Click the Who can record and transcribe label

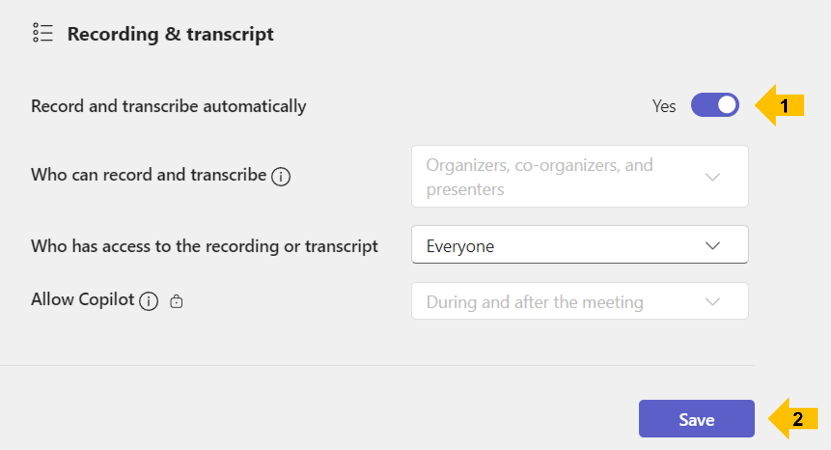click(x=148, y=175)
